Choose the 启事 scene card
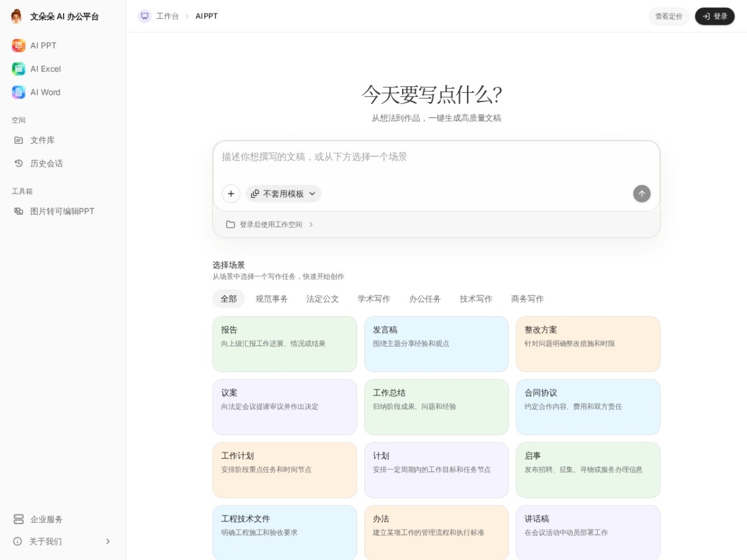This screenshot has height=560, width=747. pyautogui.click(x=588, y=470)
